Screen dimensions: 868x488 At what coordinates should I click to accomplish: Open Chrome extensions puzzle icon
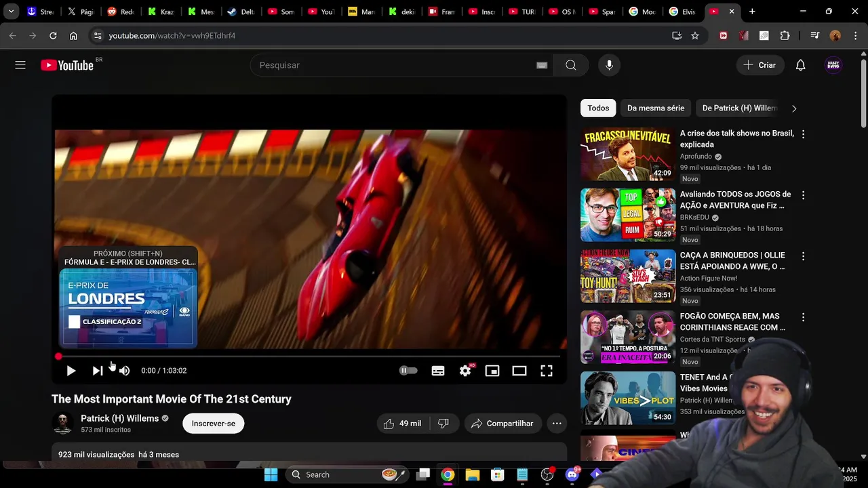(785, 35)
